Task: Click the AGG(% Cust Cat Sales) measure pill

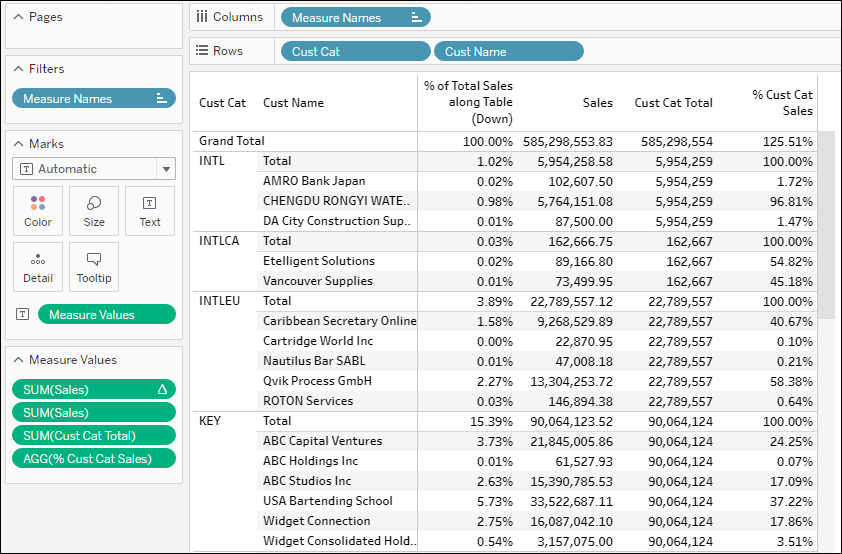Action: tap(94, 458)
